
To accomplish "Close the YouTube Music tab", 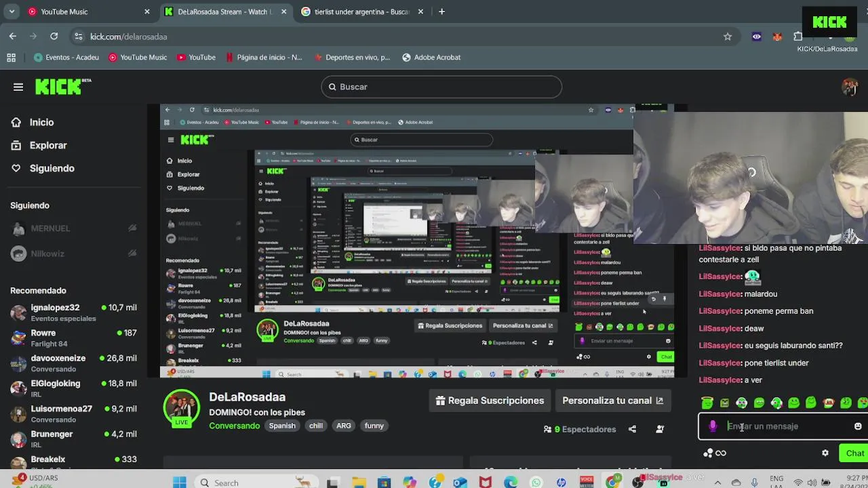I will click(147, 12).
